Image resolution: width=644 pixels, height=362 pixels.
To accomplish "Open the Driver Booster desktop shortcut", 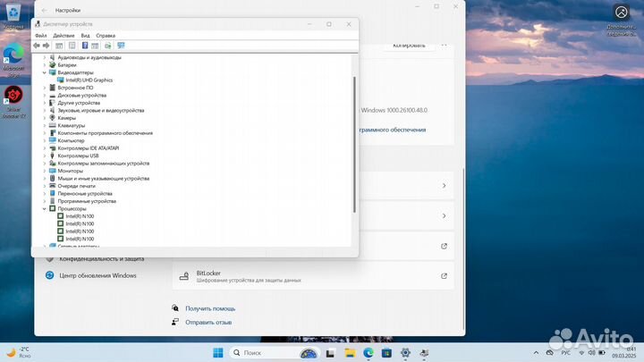I will [x=13, y=102].
